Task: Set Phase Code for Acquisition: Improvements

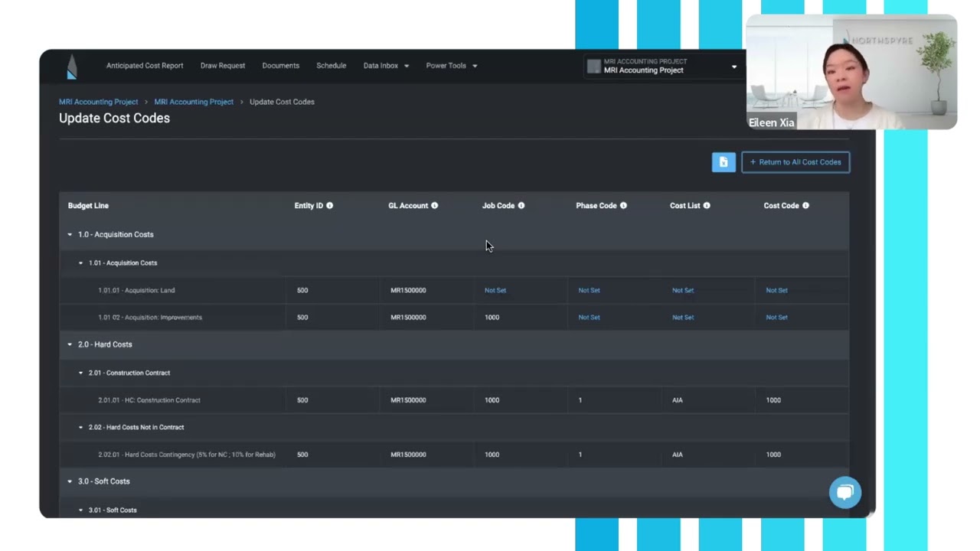Action: 589,318
